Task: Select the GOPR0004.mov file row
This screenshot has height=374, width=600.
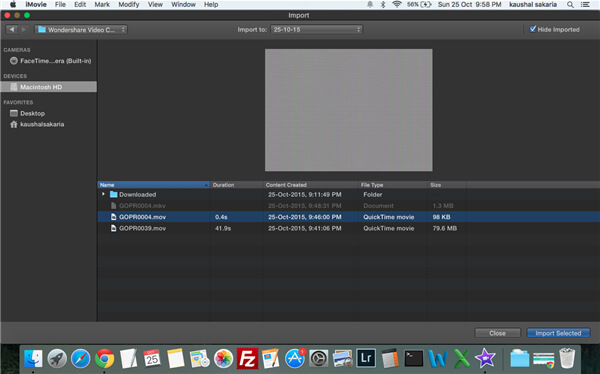Action: [349, 217]
